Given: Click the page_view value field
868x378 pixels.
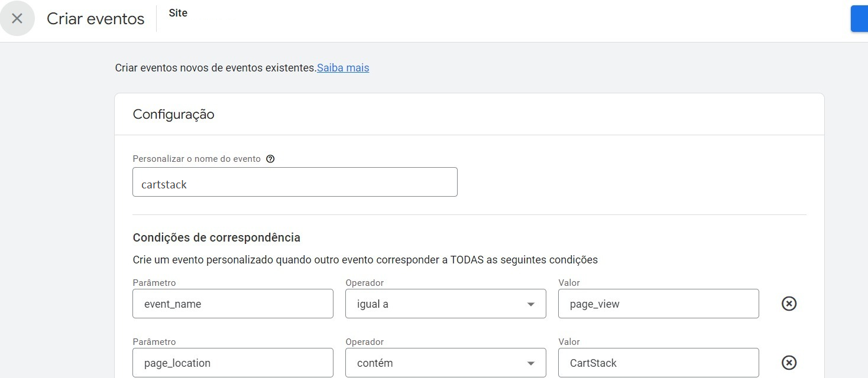Looking at the screenshot, I should tap(658, 304).
